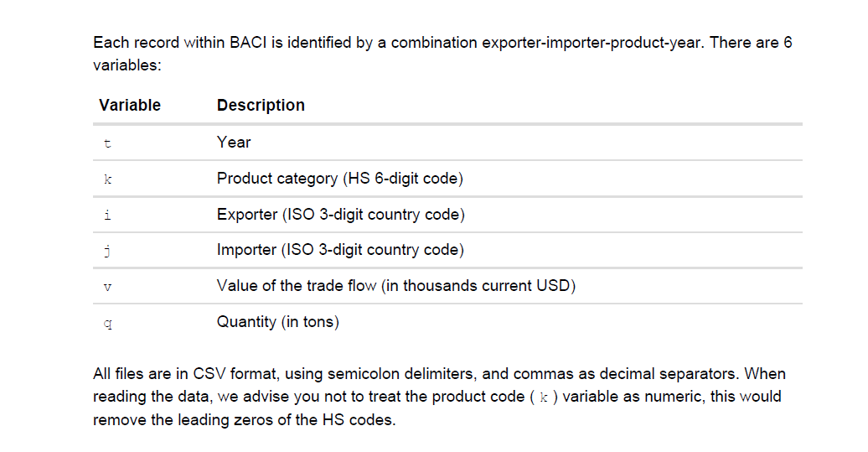Click the "Quantity (in tons)" description

point(277,322)
